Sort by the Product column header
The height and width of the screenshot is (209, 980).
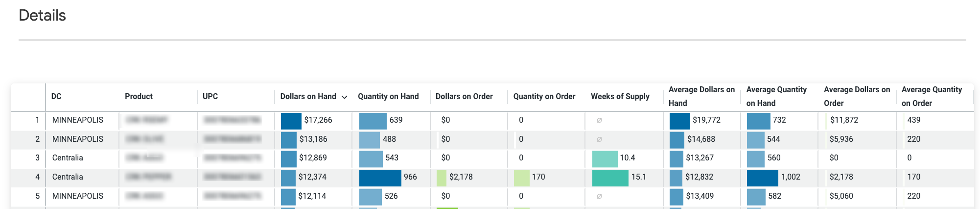tap(139, 96)
